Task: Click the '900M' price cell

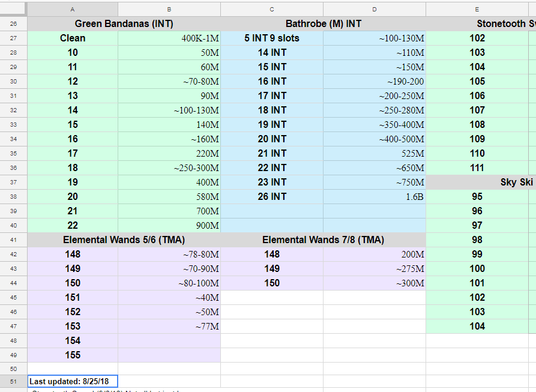Action: (169, 226)
